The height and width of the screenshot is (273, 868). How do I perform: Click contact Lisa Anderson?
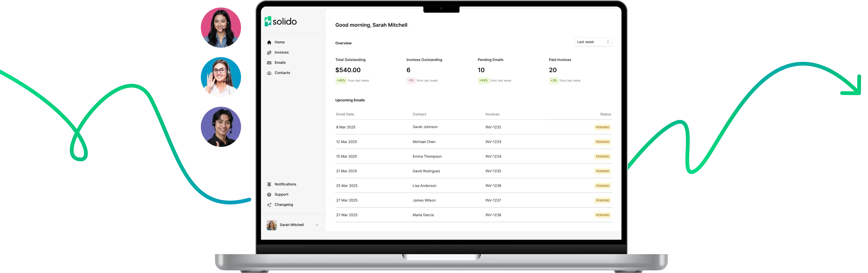point(424,186)
